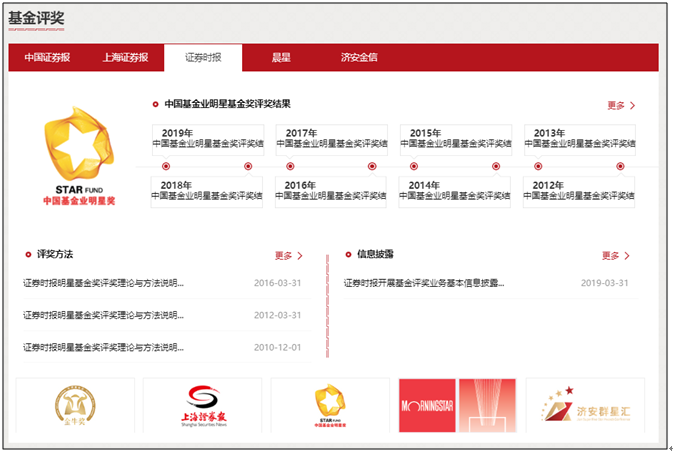673x454 pixels.
Task: Open the 2012年 明星基金奖评奖结果 box
Action: (x=580, y=191)
